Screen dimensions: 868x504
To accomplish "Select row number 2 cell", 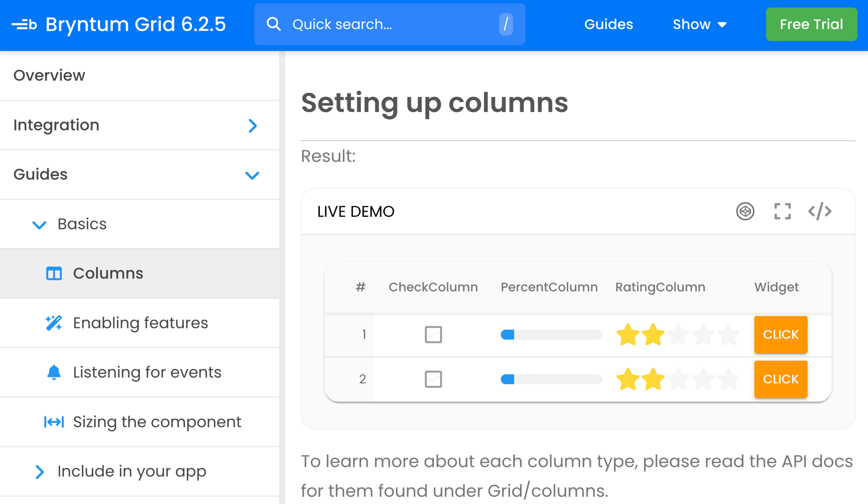I will (x=349, y=379).
